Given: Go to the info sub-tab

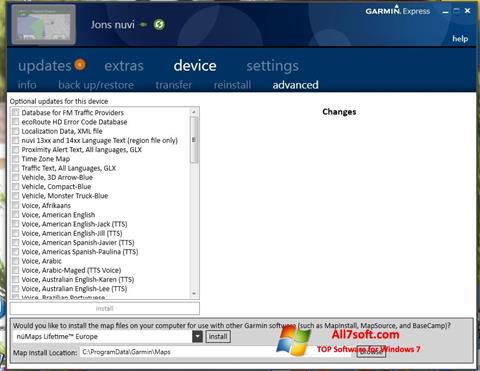Looking at the screenshot, I should tap(27, 85).
